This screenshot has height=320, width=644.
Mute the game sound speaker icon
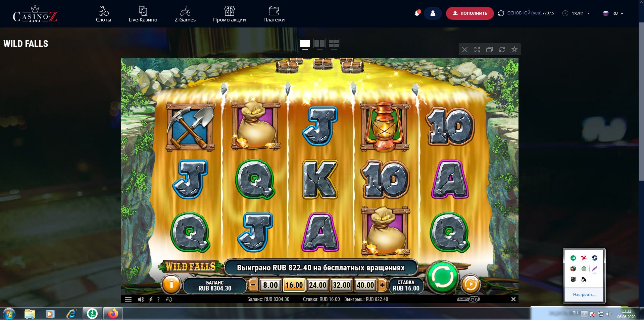tap(141, 299)
